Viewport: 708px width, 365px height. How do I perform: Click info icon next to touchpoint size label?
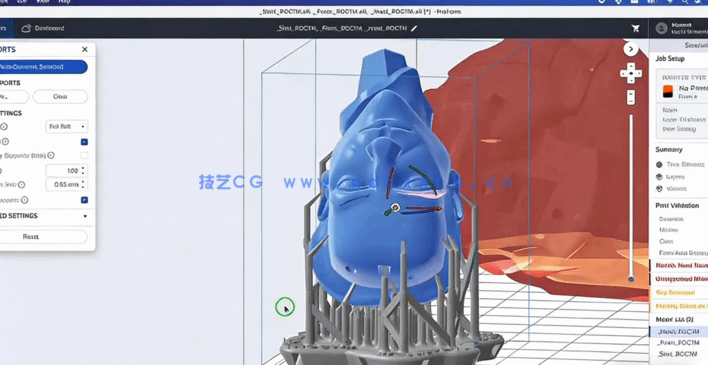[22, 185]
